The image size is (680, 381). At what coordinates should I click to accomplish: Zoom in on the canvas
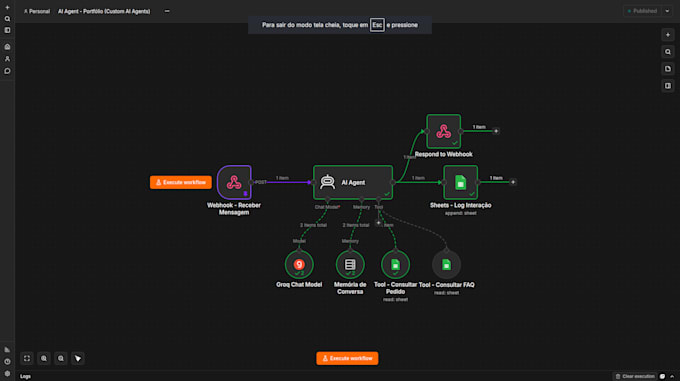coord(44,358)
